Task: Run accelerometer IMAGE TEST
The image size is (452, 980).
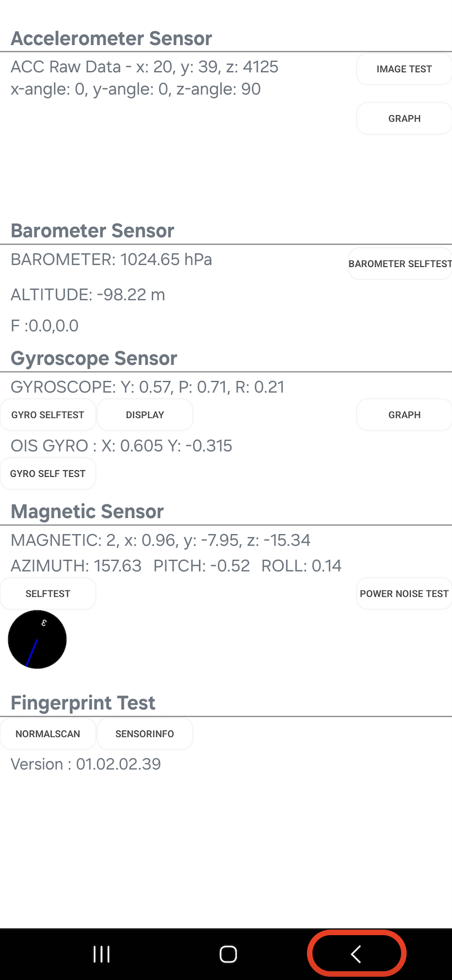Action: tap(404, 69)
